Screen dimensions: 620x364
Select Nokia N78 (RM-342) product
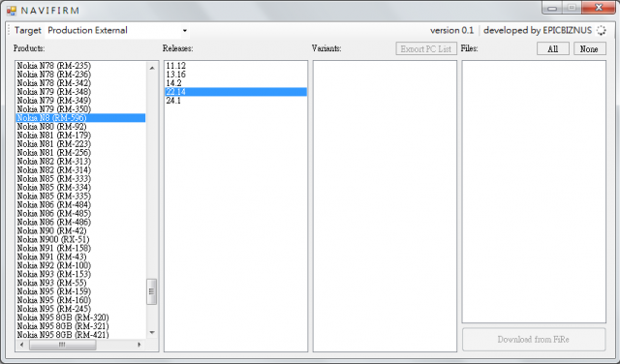click(x=80, y=83)
